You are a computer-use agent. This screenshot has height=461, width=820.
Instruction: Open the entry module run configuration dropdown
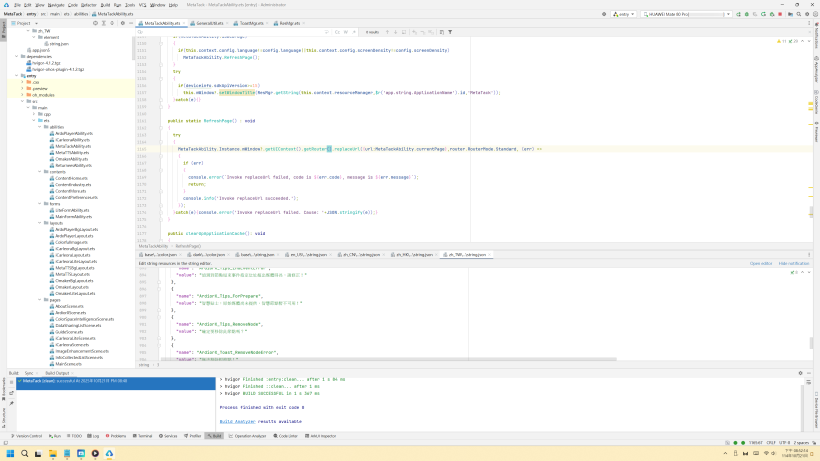[x=625, y=14]
